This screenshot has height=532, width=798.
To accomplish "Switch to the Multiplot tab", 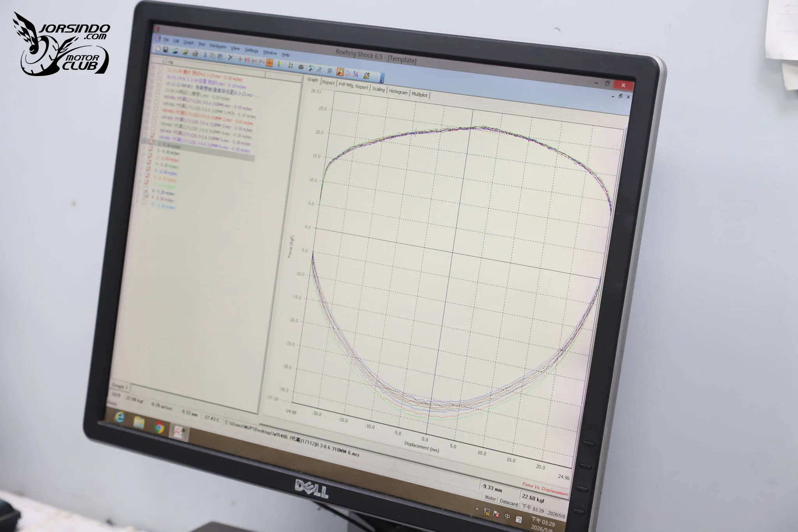I will pos(420,95).
